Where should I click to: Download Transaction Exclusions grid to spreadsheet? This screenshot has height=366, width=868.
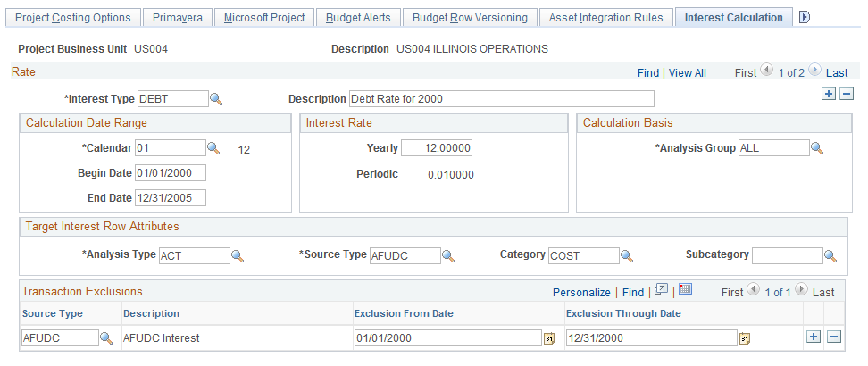(685, 289)
